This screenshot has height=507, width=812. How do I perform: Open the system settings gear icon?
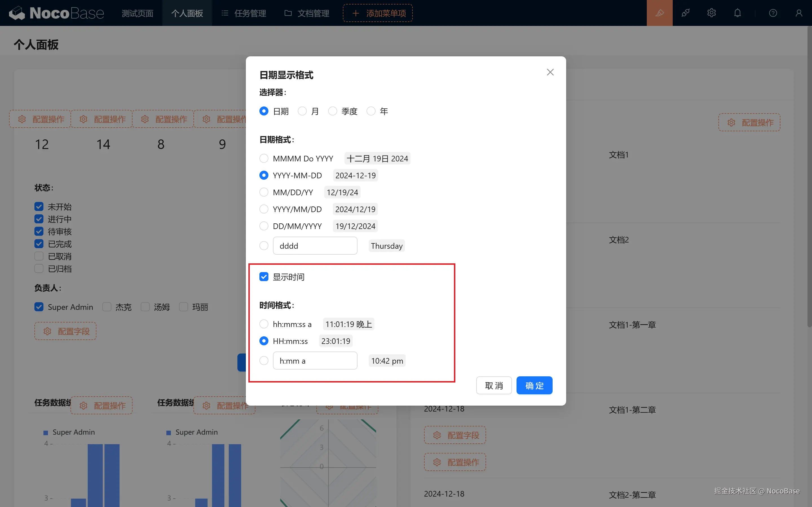tap(711, 13)
